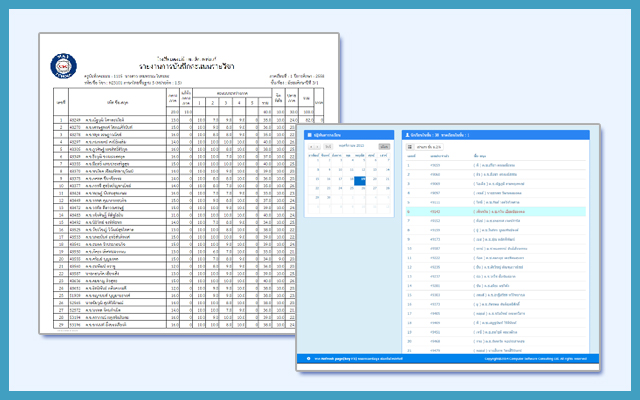Image resolution: width=640 pixels, height=400 pixels.
Task: Select student row number 12 in the list
Action: pos(496,267)
